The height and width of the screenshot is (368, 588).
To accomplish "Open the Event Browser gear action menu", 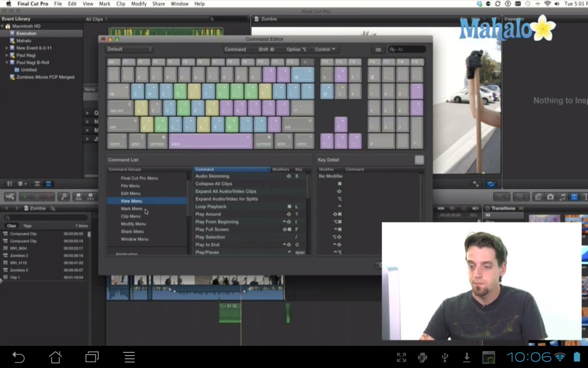I will pyautogui.click(x=22, y=184).
